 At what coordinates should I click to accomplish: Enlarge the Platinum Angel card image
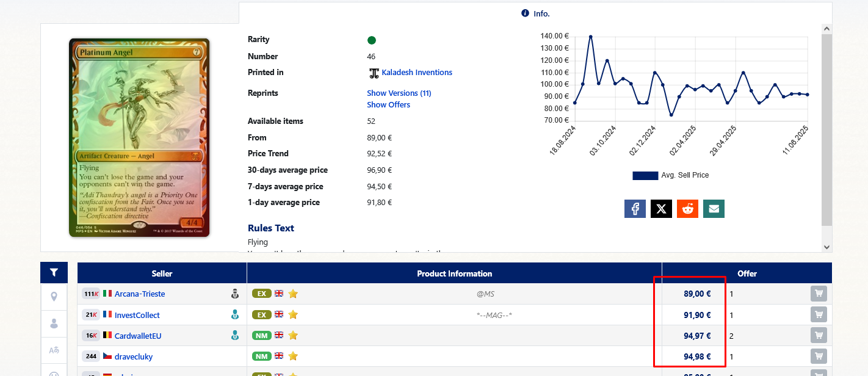pos(139,137)
